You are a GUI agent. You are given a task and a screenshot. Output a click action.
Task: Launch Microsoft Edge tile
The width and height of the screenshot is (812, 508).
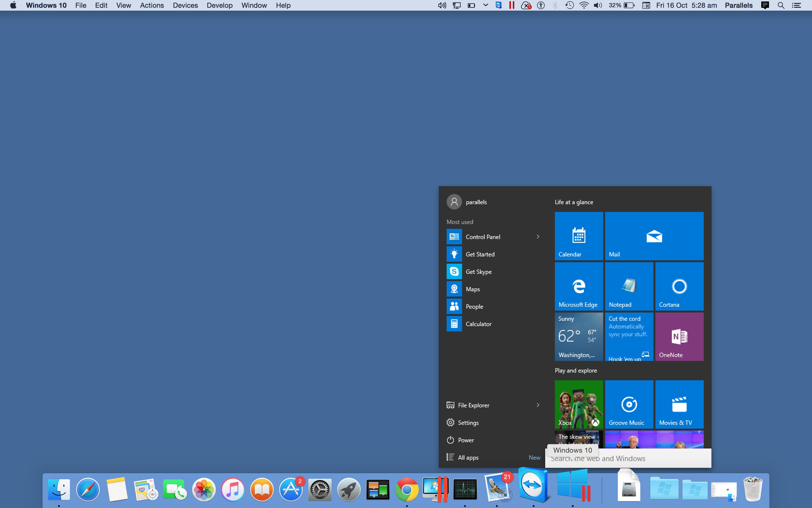click(x=579, y=286)
